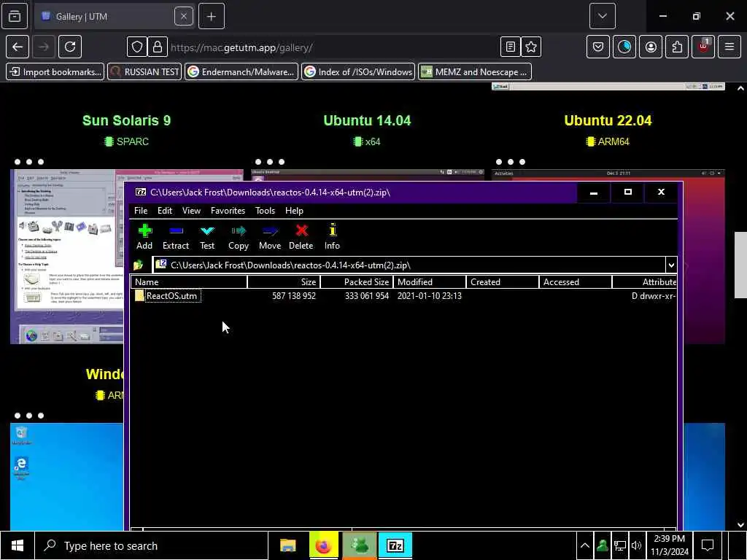Screen dimensions: 747x560
Task: Click the Add button in 7-Zip toolbar
Action: click(x=144, y=237)
